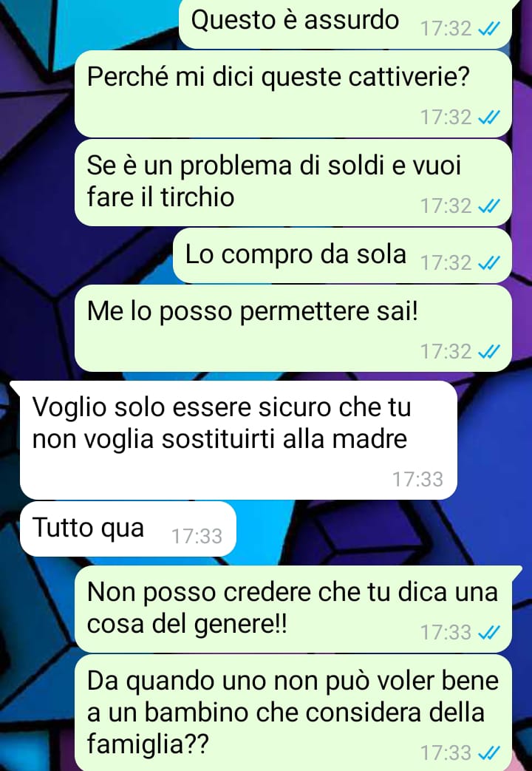Click the 17:33 timestamp on 'Tutto qua'

pos(197,537)
